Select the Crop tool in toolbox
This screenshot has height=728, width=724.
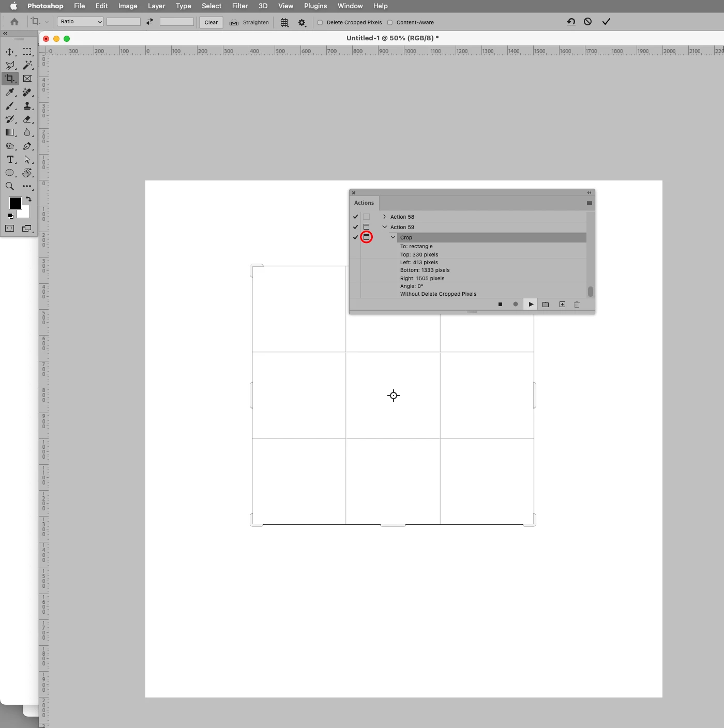click(10, 79)
